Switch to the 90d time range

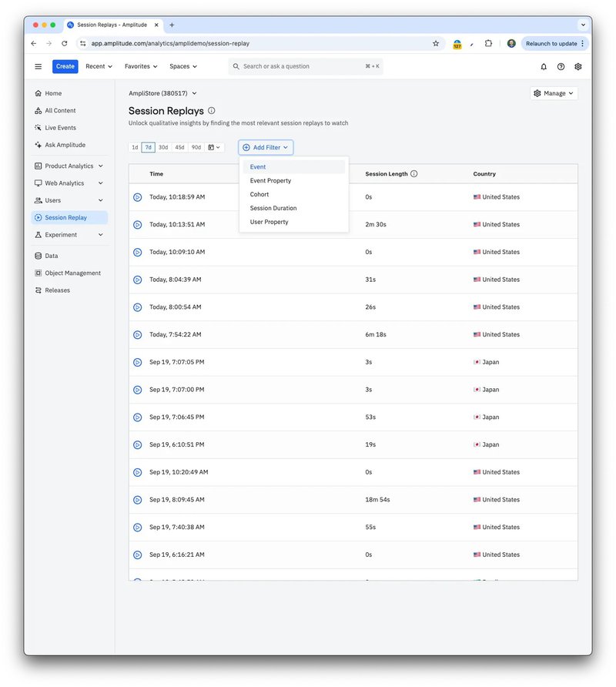click(196, 147)
